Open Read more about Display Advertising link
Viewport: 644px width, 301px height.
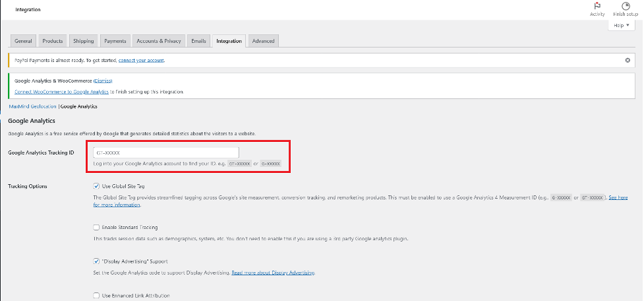coord(273,273)
